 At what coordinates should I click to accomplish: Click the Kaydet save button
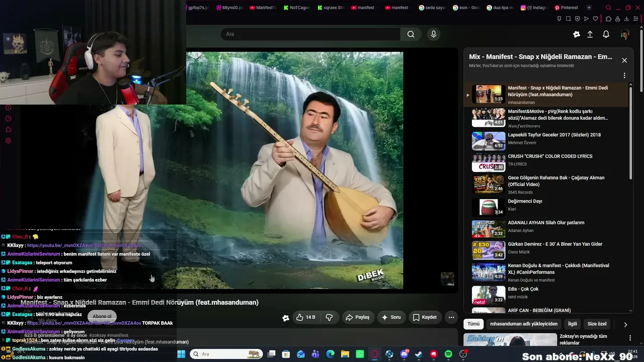425,317
